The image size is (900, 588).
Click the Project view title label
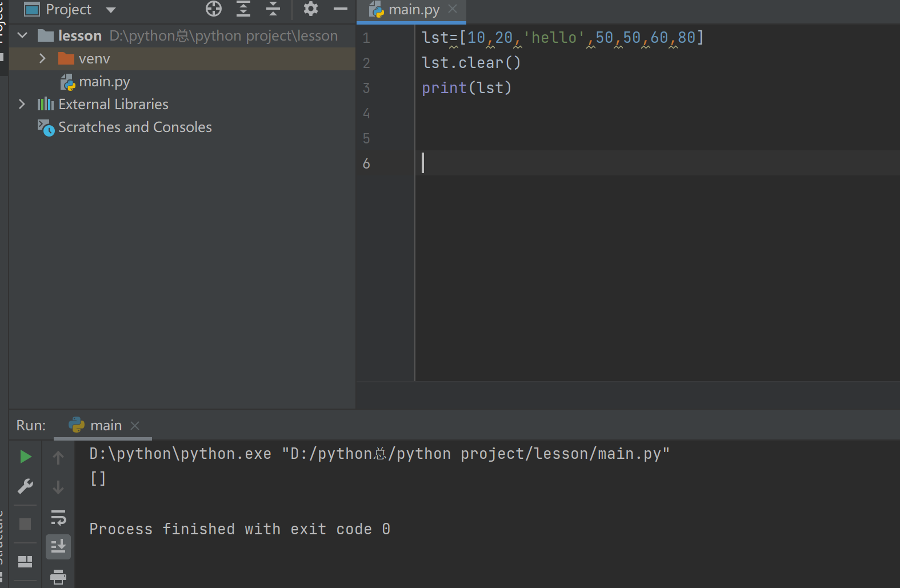click(x=69, y=10)
